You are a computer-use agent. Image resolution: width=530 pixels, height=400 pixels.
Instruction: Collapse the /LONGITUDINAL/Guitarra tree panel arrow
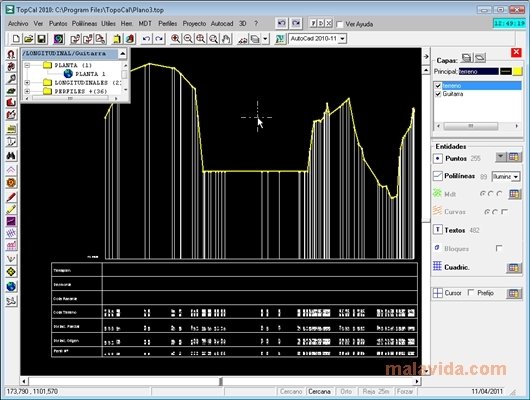pyautogui.click(x=122, y=53)
